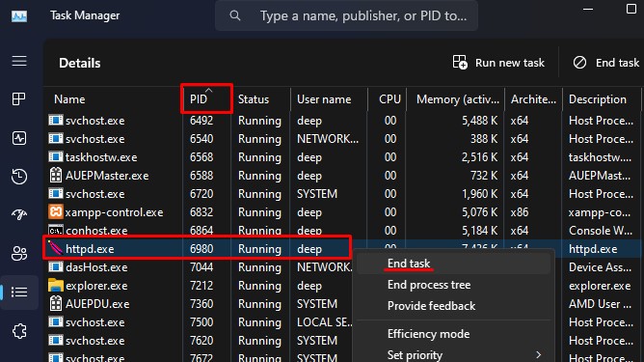The image size is (644, 362).
Task: Click the Task Manager app icon in title bar
Action: click(x=19, y=16)
